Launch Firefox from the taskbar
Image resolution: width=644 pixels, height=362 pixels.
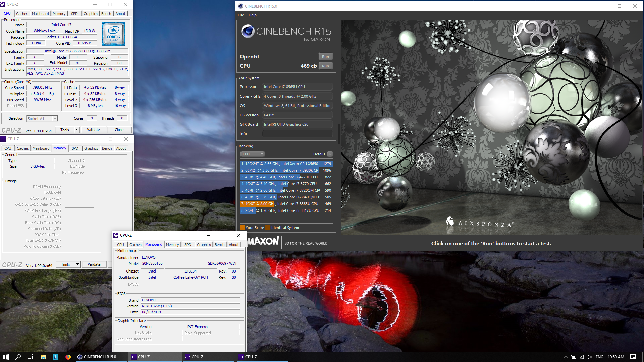[x=68, y=357]
